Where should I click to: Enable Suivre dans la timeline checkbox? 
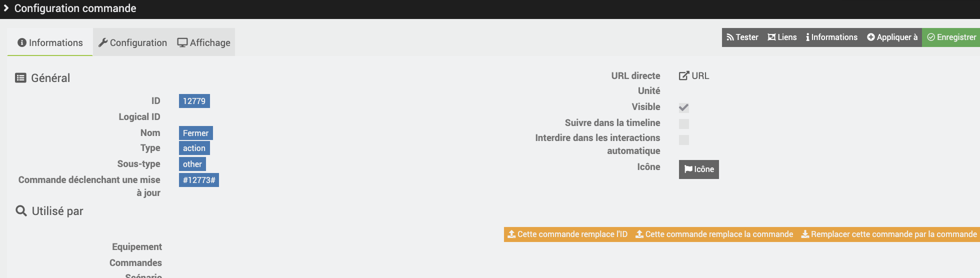pos(684,123)
